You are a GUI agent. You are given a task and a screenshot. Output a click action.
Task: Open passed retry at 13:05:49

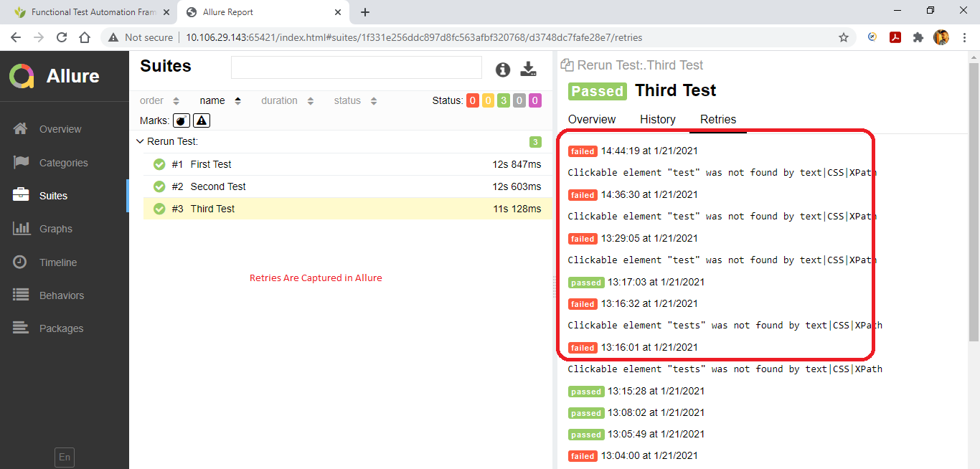636,434
